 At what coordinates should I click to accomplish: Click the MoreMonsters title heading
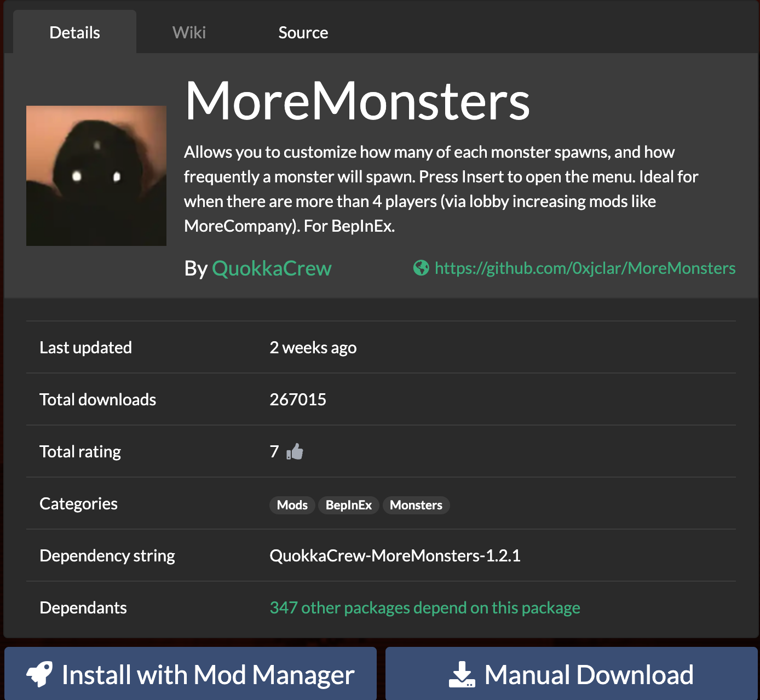[x=358, y=101]
